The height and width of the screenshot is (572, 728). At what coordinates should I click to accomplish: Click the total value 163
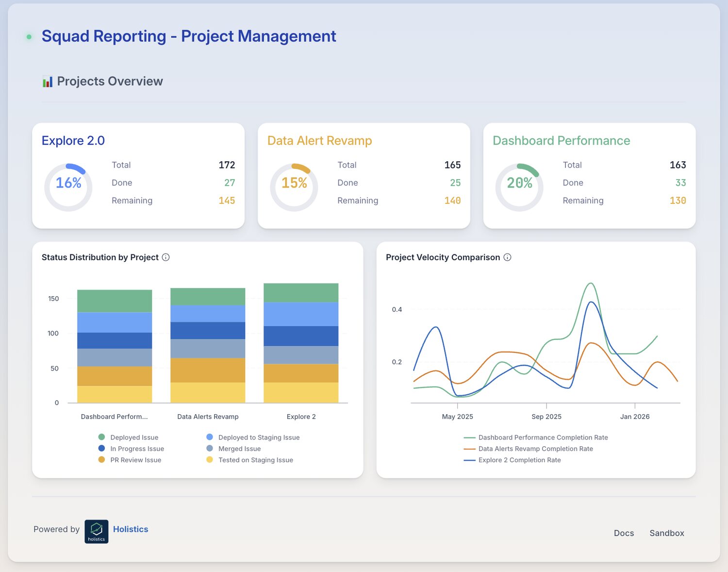point(678,165)
